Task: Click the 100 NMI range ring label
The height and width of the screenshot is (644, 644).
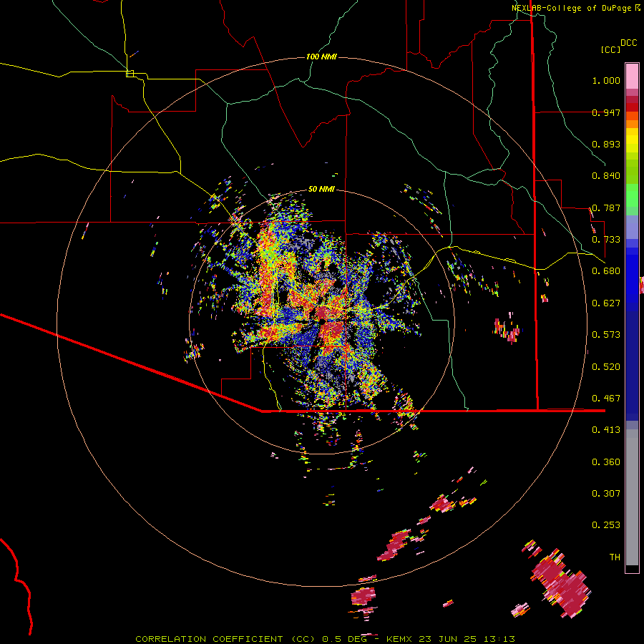Action: [321, 57]
